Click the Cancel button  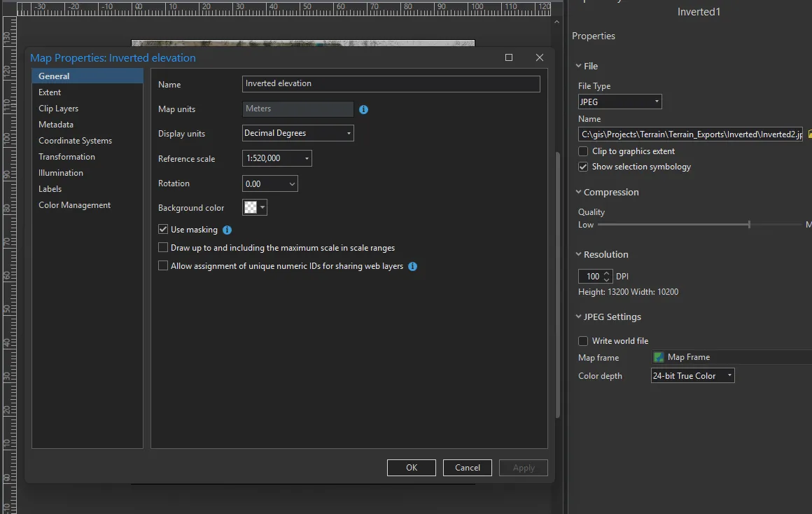[467, 468]
